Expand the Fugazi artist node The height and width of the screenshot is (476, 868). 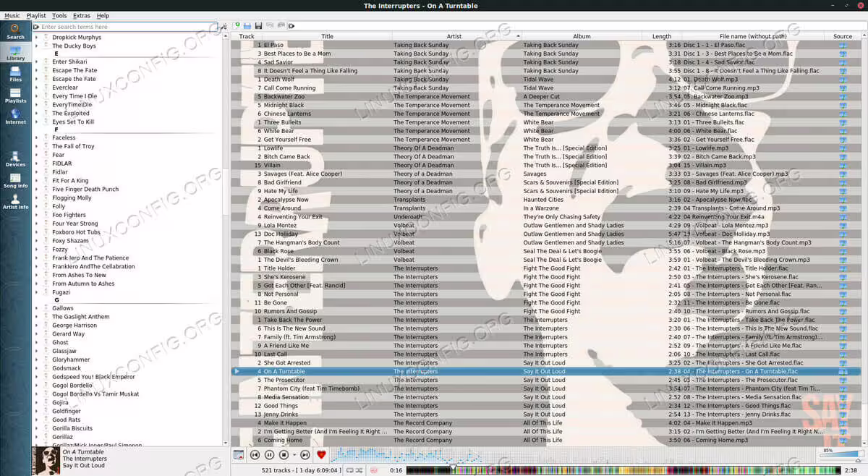37,292
